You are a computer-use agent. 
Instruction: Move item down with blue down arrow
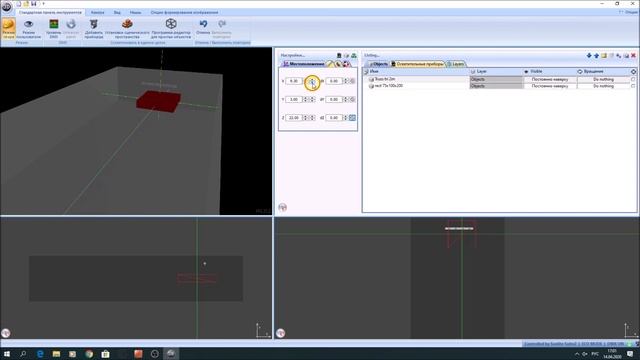pos(589,56)
